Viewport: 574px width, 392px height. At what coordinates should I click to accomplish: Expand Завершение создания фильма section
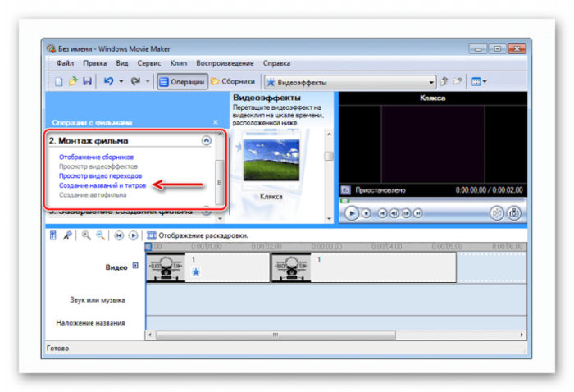[x=206, y=212]
